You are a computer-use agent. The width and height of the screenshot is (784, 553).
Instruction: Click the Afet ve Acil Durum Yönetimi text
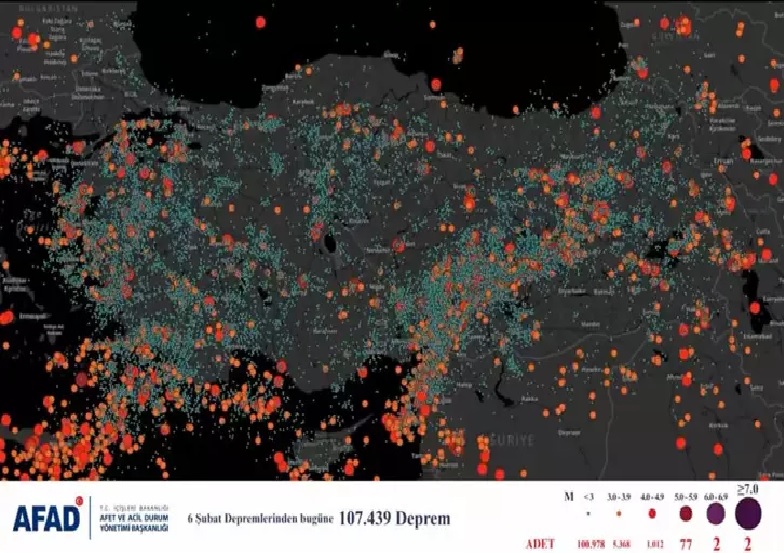[x=134, y=517]
